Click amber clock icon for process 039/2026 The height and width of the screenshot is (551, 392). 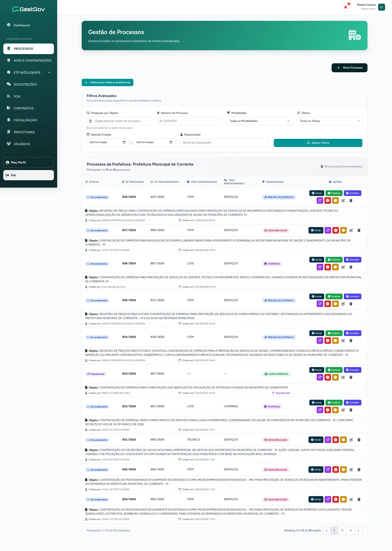(x=335, y=200)
